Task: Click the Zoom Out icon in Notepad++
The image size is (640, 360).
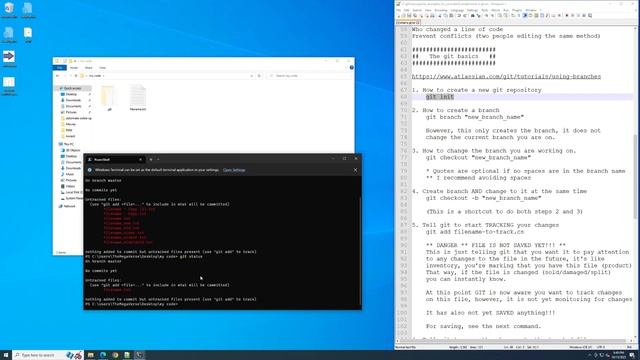Action: click(492, 16)
